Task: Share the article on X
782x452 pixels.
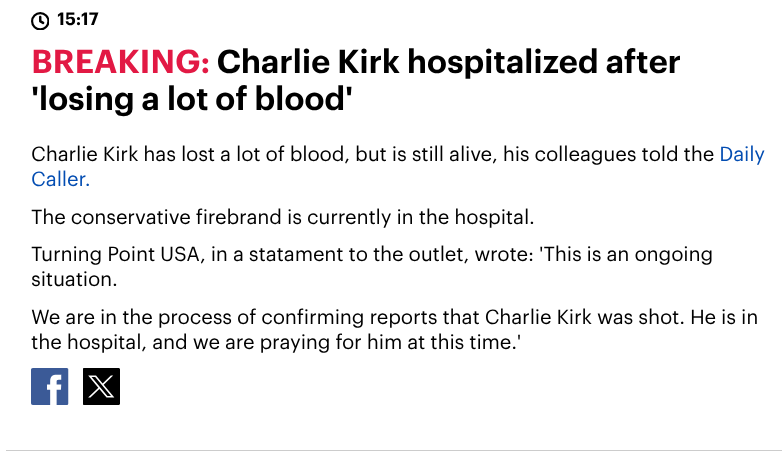Action: click(x=101, y=386)
